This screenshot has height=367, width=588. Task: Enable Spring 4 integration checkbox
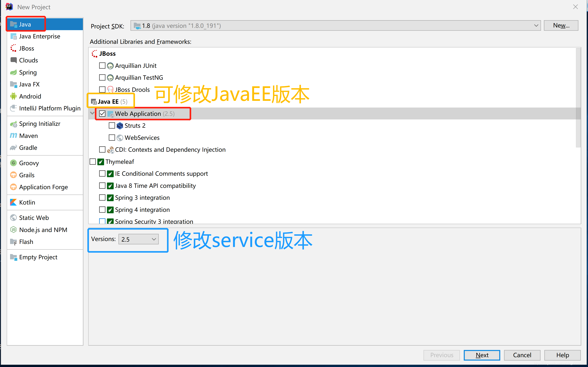(102, 210)
